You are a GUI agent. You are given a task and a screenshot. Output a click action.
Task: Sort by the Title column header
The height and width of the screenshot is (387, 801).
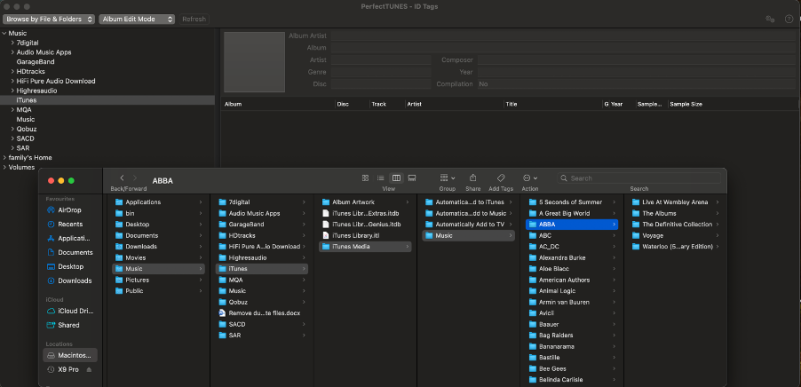(x=511, y=104)
